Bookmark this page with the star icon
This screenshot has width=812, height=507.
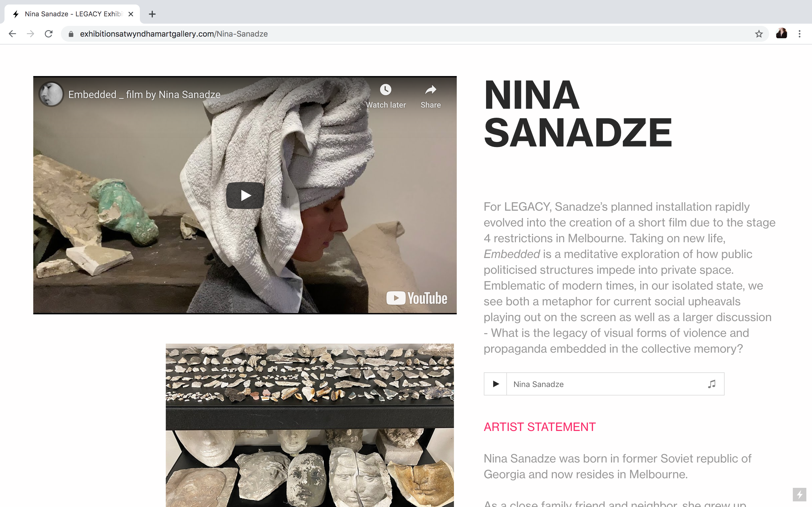759,34
